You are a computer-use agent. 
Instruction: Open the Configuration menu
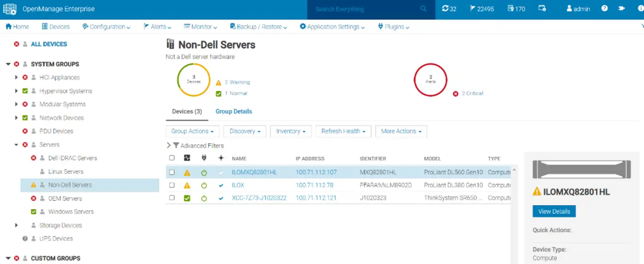(x=106, y=27)
